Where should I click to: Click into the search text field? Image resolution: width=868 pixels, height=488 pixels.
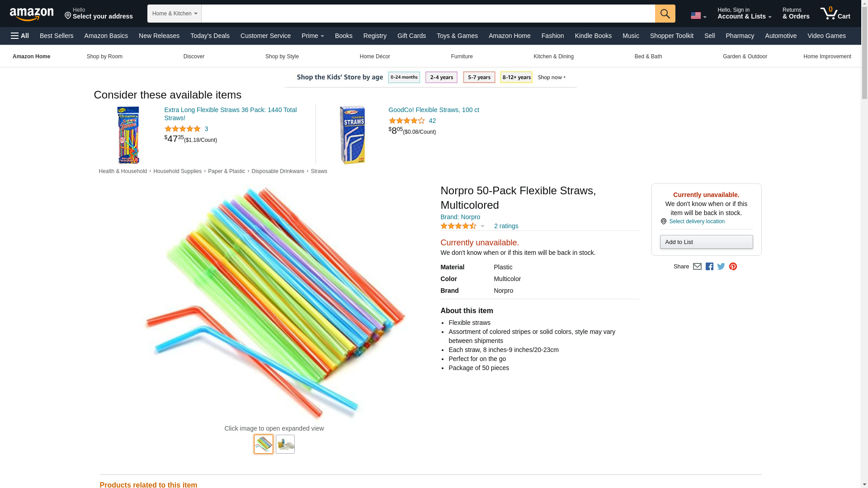click(x=428, y=14)
